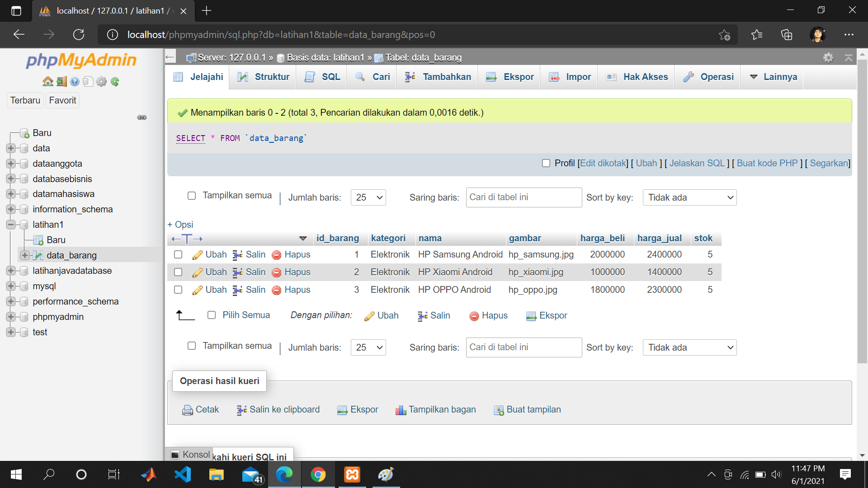The image size is (868, 488).
Task: Toggle the Tampilkan semua checkbox
Action: (192, 195)
